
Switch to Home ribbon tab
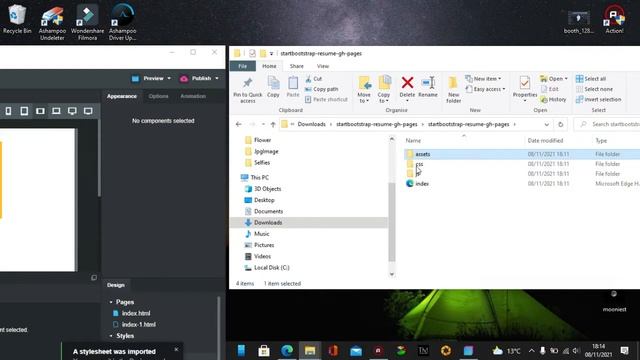click(x=269, y=66)
